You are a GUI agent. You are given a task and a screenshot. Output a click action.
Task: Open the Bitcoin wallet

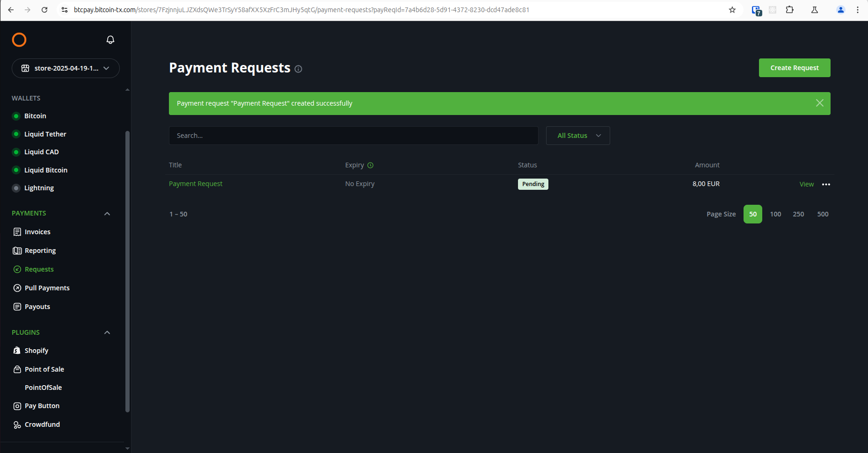coord(35,116)
